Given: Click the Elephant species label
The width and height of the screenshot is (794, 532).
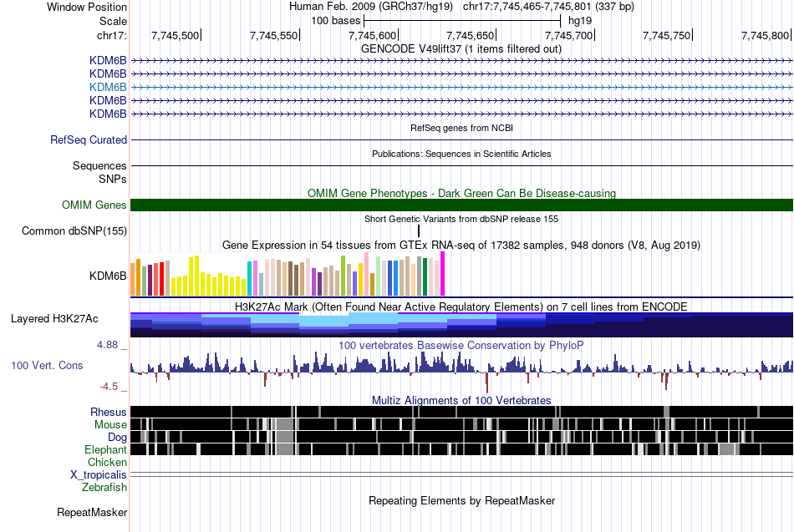Looking at the screenshot, I should pyautogui.click(x=106, y=449).
